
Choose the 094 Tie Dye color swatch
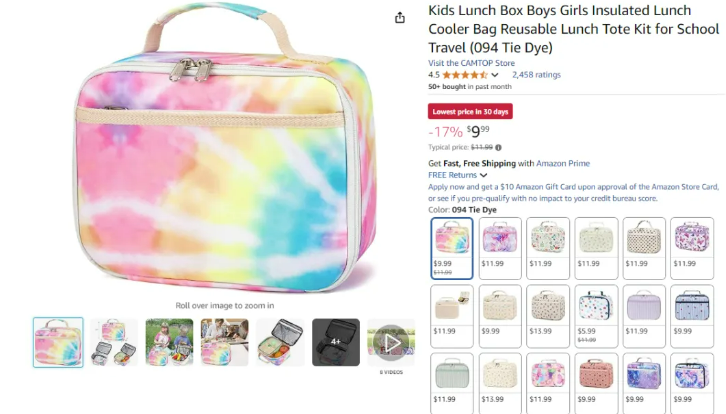click(x=452, y=248)
